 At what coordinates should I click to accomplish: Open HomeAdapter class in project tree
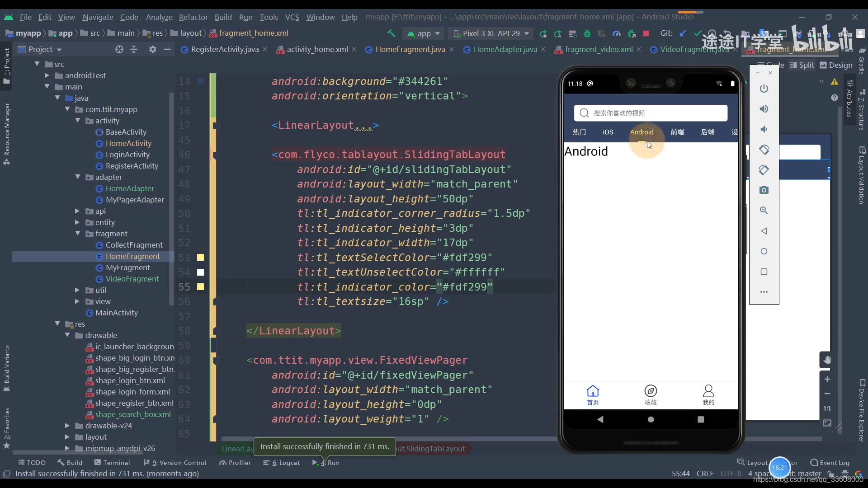pyautogui.click(x=130, y=188)
